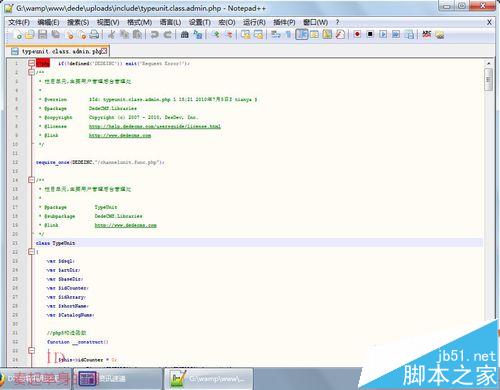Open the ? help menu
The height and width of the screenshot is (390, 500).
[337, 22]
